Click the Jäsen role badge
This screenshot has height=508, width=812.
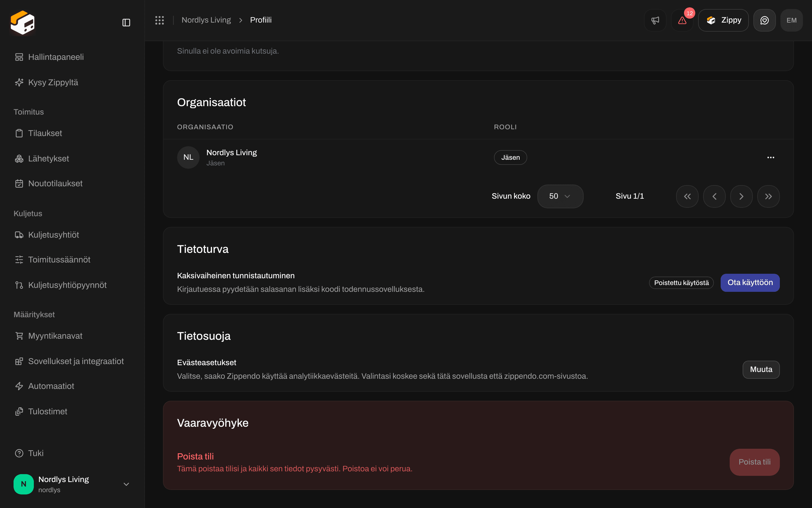click(x=510, y=157)
